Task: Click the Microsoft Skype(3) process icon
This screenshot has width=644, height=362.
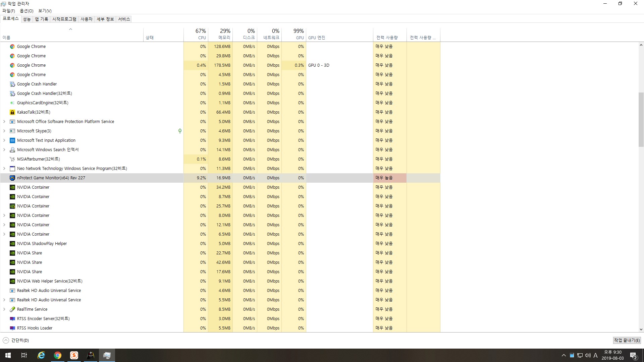Action: pos(12,131)
